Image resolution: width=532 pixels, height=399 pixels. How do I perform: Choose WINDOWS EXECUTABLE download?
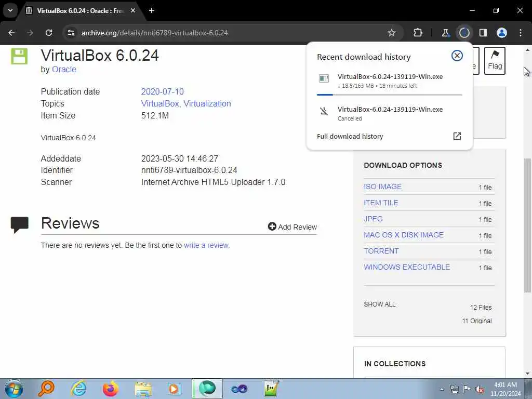click(x=407, y=267)
